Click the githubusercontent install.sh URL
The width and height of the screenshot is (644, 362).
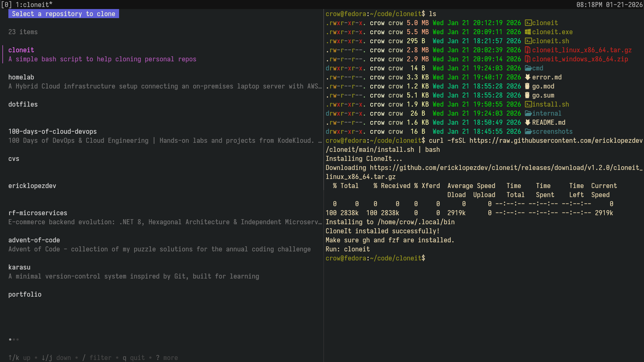click(555, 140)
